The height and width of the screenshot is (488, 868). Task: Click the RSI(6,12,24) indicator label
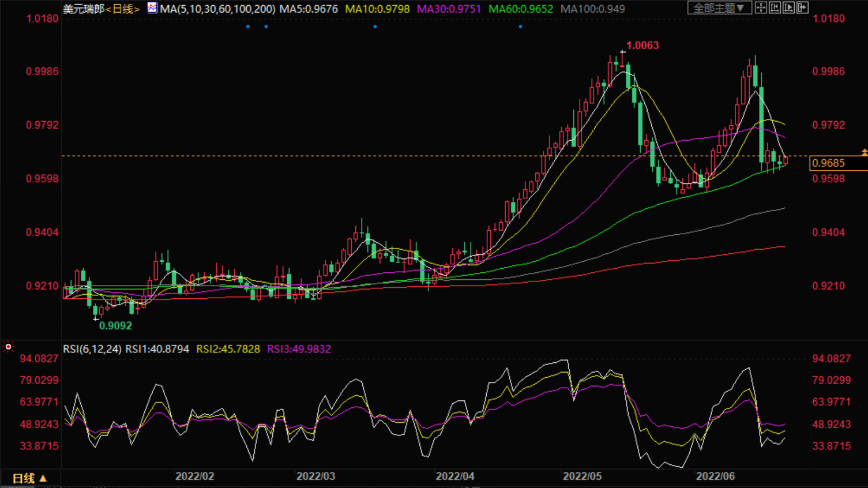pyautogui.click(x=92, y=349)
